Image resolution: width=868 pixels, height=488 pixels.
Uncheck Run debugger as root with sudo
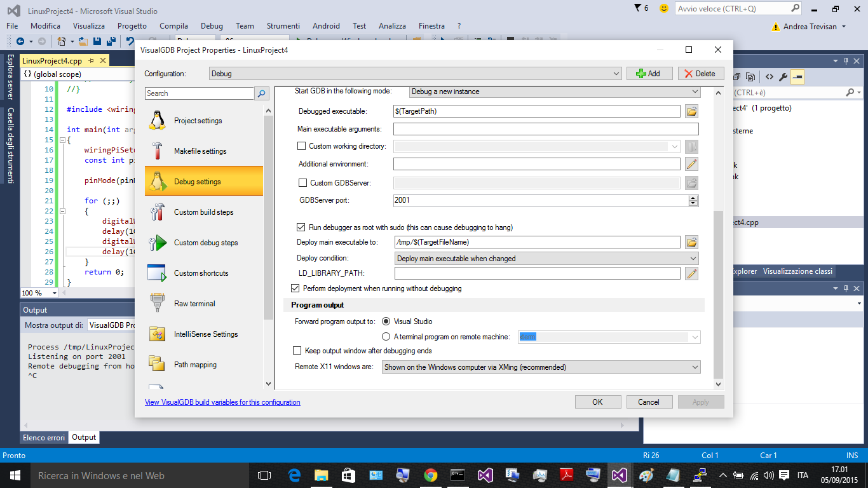pyautogui.click(x=301, y=227)
